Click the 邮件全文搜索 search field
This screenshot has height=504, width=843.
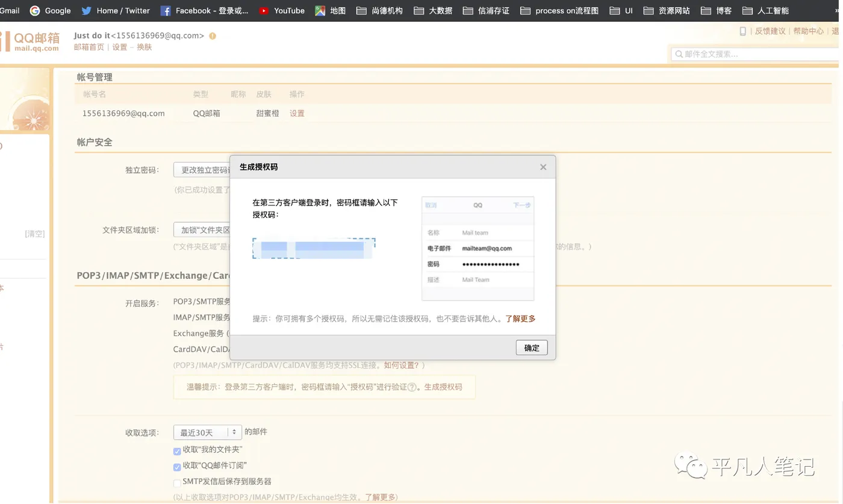click(756, 54)
